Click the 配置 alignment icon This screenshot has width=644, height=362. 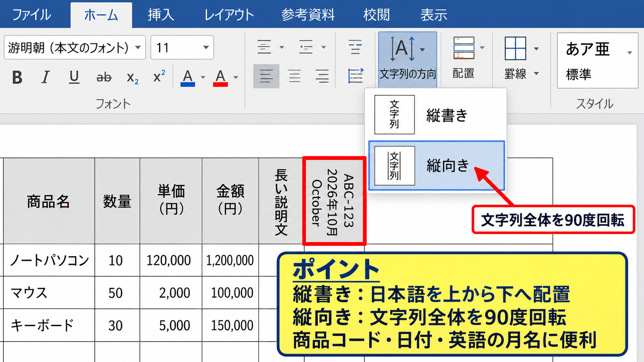(x=464, y=48)
